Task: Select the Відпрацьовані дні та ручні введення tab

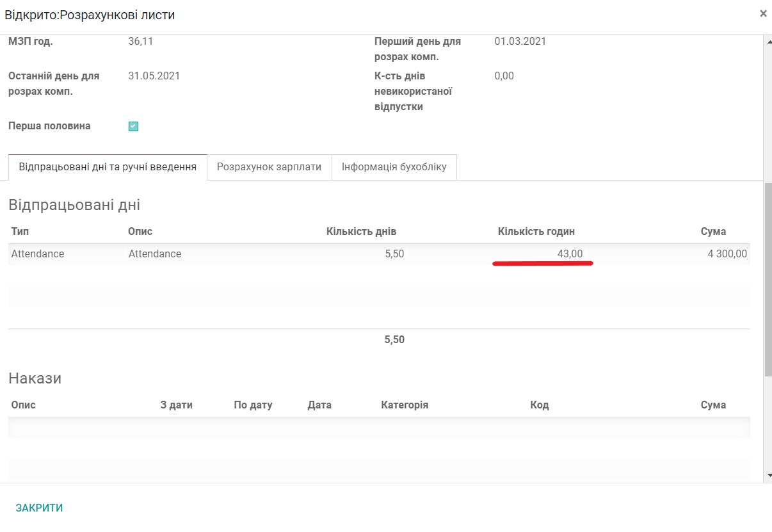Action: click(x=107, y=166)
